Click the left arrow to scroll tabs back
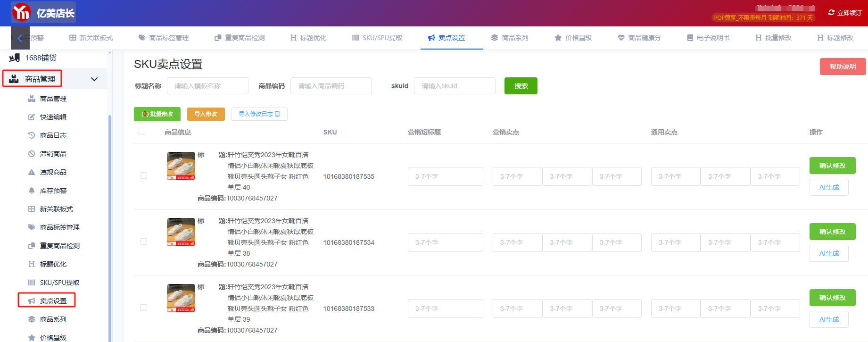868x342 pixels. click(x=20, y=38)
